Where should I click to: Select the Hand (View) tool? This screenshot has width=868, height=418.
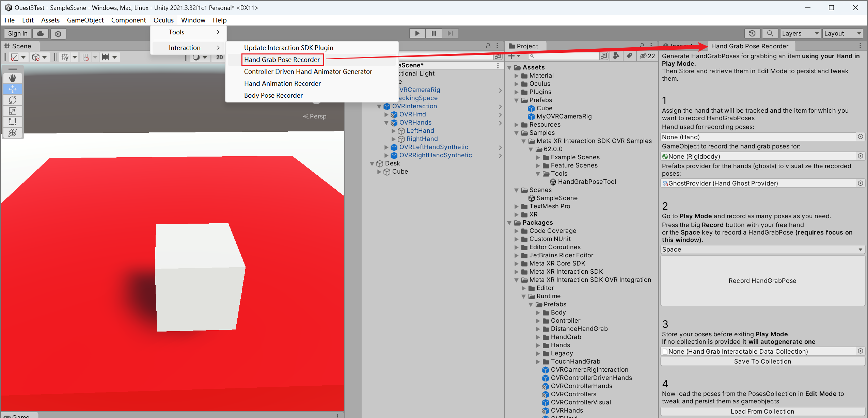point(13,78)
